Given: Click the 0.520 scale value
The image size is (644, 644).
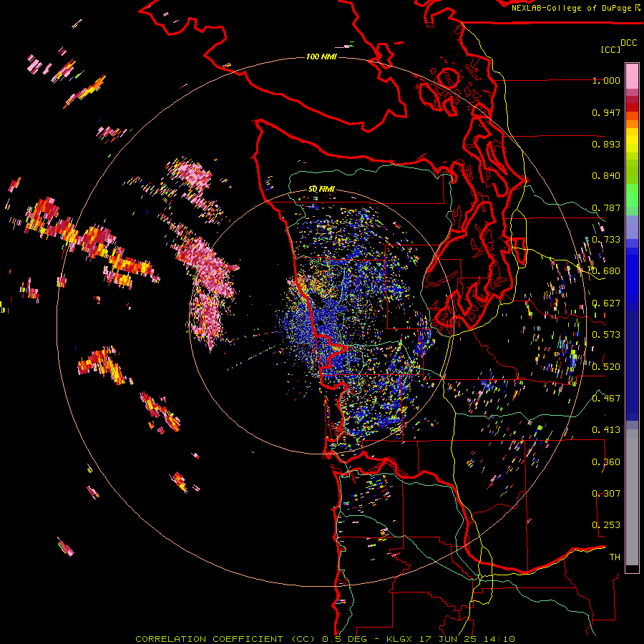Looking at the screenshot, I should 606,366.
